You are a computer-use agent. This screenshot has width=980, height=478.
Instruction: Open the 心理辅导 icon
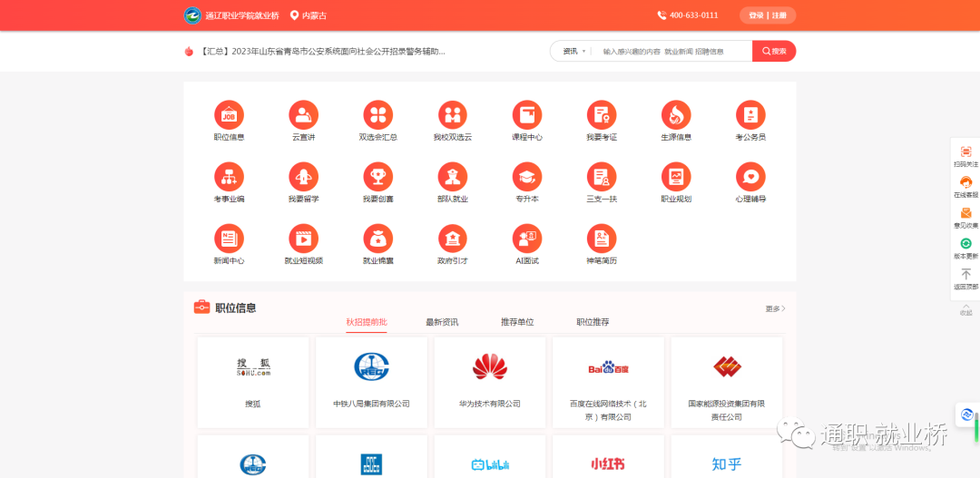pos(750,177)
